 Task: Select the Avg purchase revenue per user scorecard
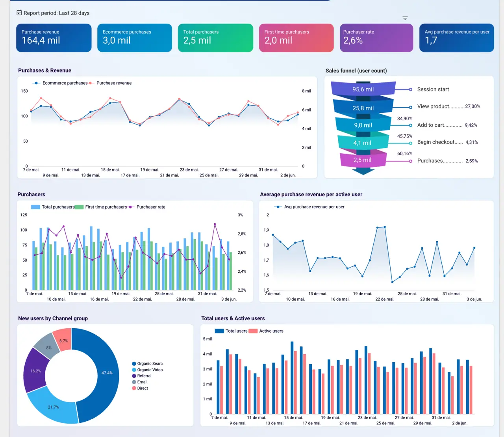tap(457, 38)
